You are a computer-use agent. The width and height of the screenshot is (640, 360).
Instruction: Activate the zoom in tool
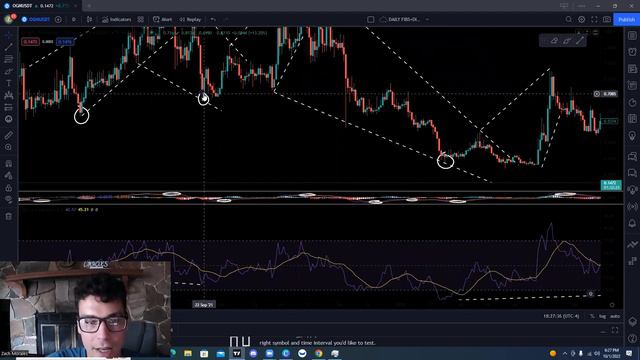click(x=9, y=147)
